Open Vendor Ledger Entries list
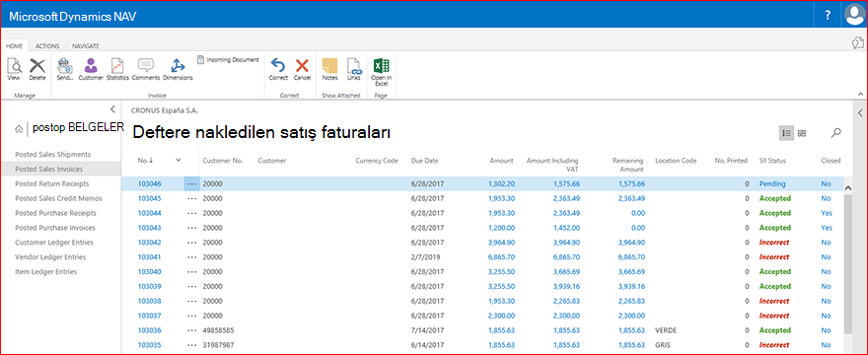Image resolution: width=868 pixels, height=355 pixels. pos(50,257)
